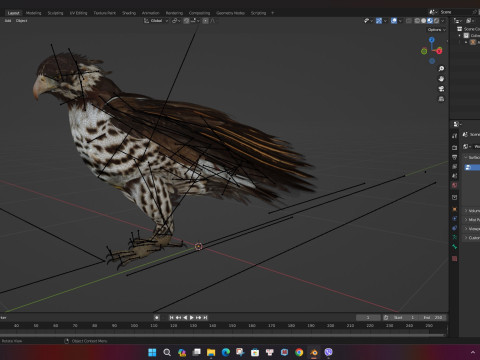Screen dimensions: 480x360
Task: Open File Explorer from the taskbar
Action: point(211,352)
